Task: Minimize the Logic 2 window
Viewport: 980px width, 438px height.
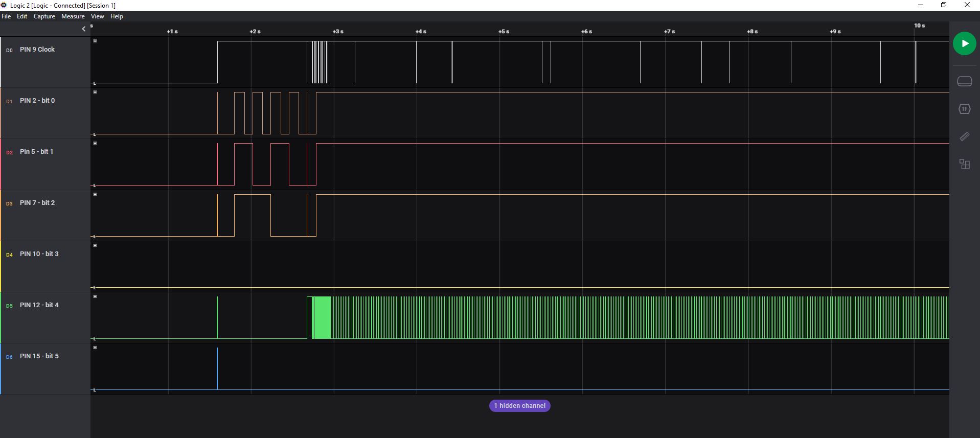Action: 921,5
